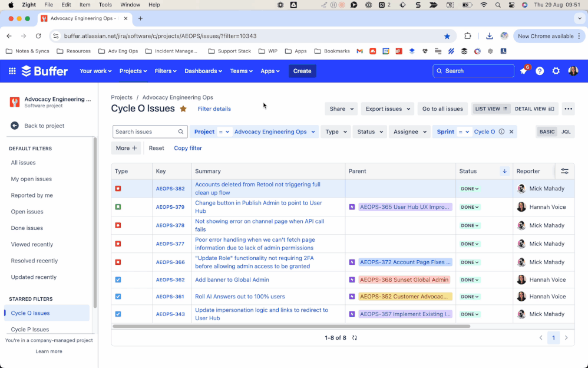Click the refresh icon beside 1-8 of 8
588x368 pixels.
[354, 338]
